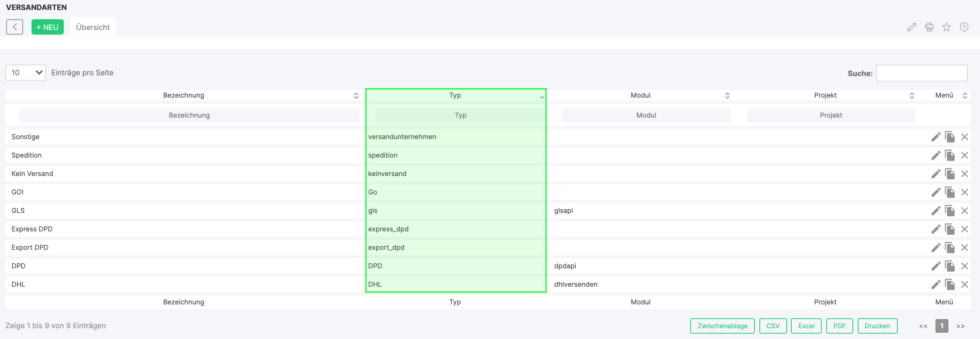Copy the GLS shipping method entry
Screen dimensions: 980x339
(x=950, y=211)
